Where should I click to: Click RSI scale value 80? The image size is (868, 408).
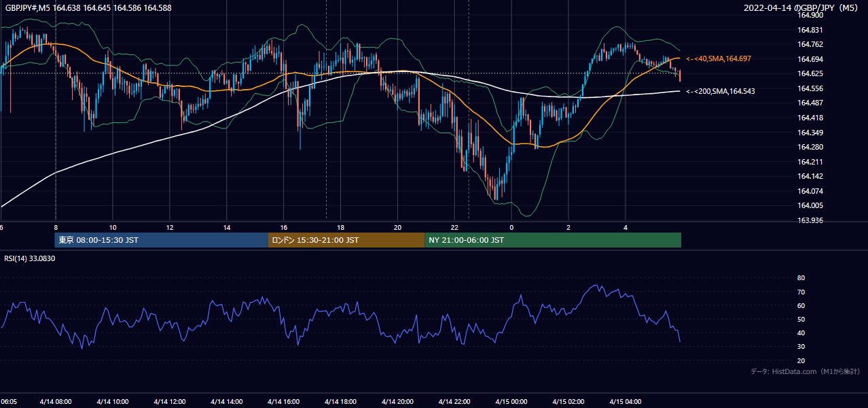pyautogui.click(x=801, y=278)
